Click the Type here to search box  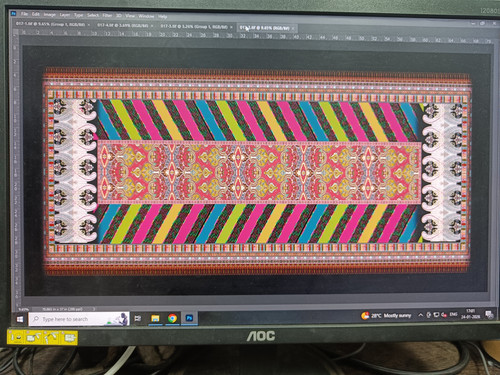[x=79, y=319]
